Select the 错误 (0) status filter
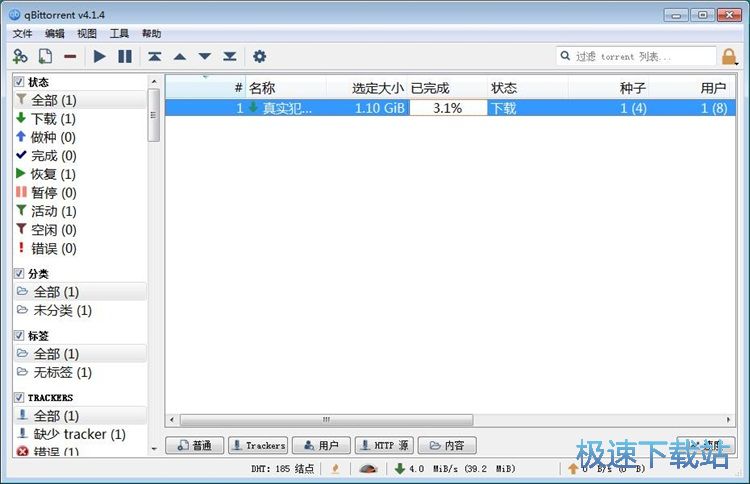This screenshot has width=750, height=484. 80,249
